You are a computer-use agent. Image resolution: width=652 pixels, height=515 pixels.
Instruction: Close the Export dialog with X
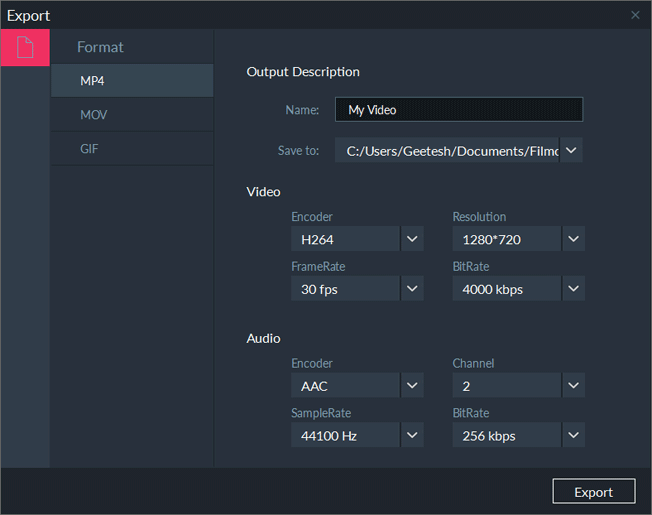point(635,15)
